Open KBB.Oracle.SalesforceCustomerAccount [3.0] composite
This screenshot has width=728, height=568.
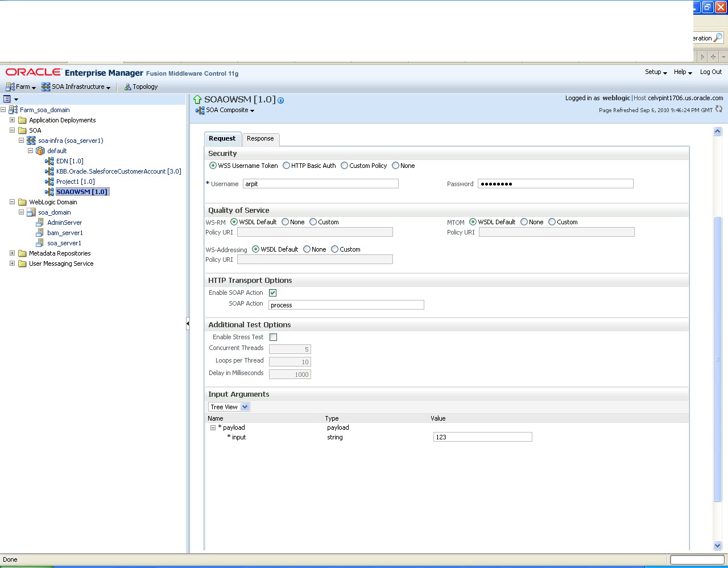pyautogui.click(x=118, y=171)
